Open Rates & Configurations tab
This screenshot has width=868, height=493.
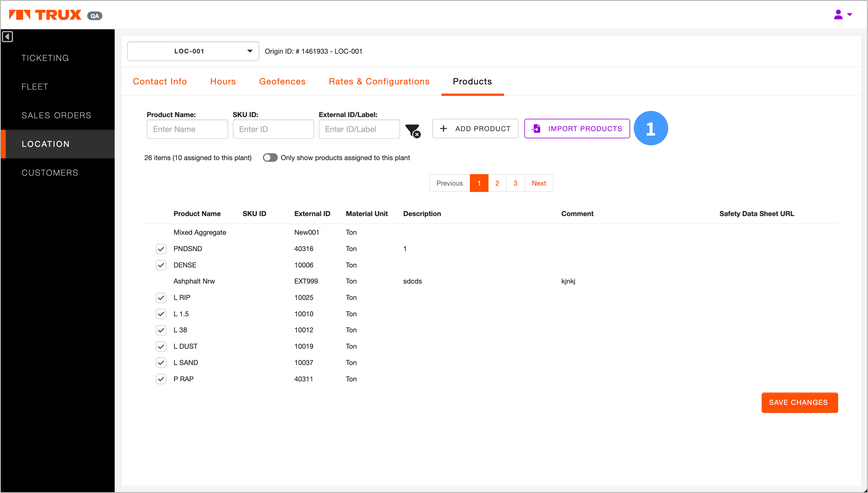coord(379,81)
